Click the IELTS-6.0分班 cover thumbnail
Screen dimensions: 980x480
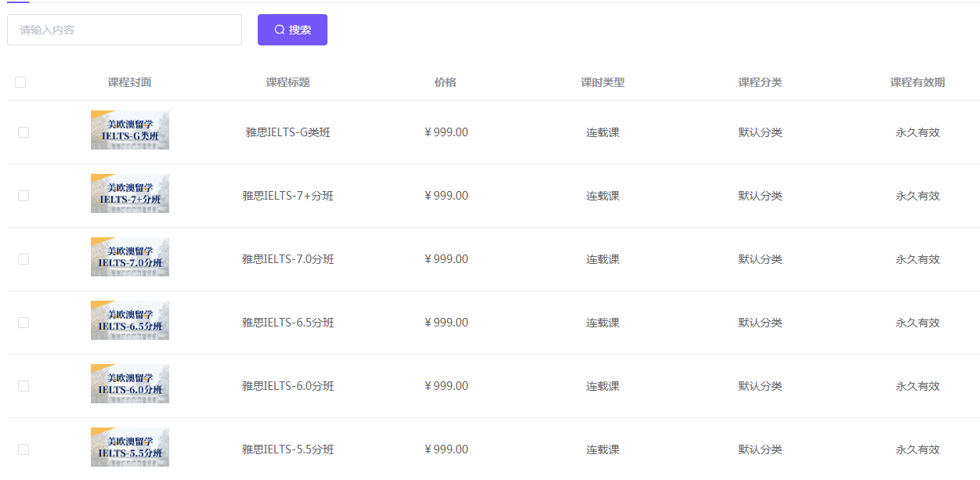click(130, 384)
